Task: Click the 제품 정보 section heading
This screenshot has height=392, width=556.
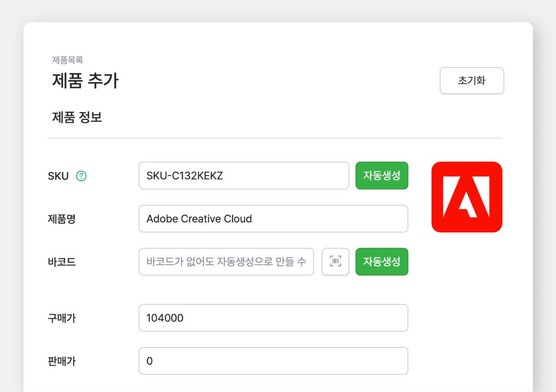Action: (x=77, y=117)
